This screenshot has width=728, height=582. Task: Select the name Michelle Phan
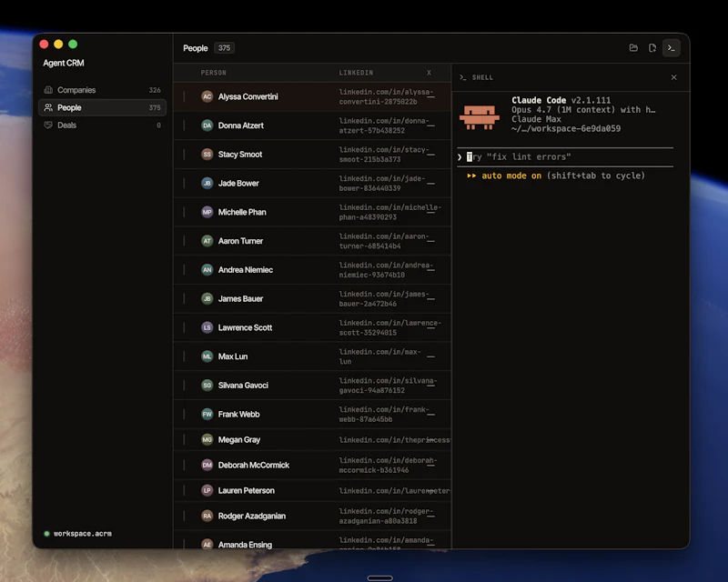(242, 212)
